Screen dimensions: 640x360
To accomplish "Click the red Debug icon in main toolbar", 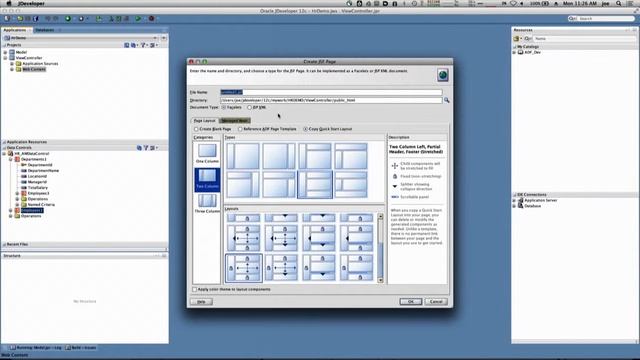I will [151, 19].
